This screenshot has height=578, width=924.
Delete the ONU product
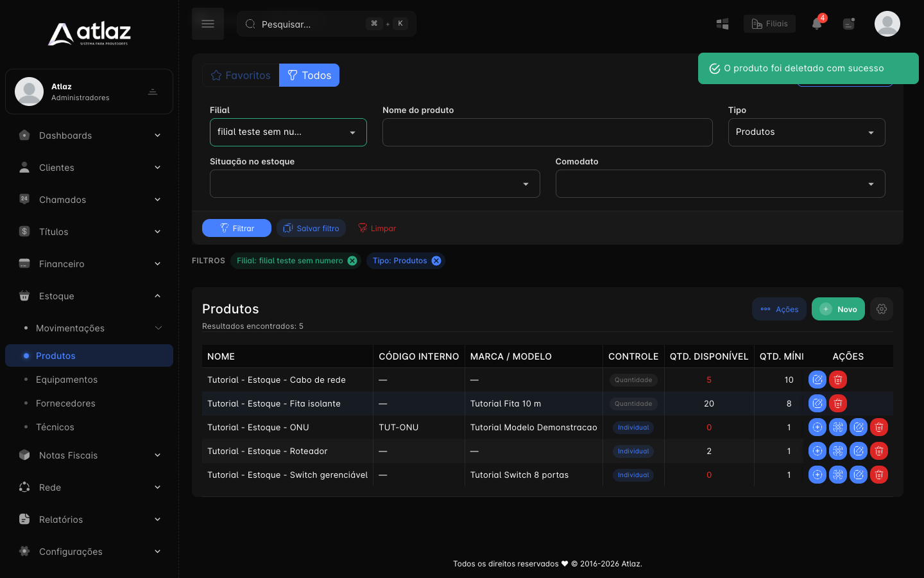tap(879, 427)
